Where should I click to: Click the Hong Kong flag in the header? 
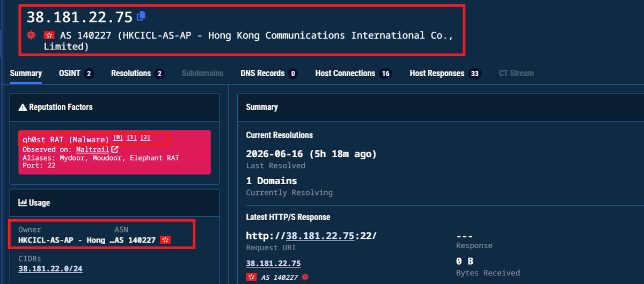click(49, 35)
